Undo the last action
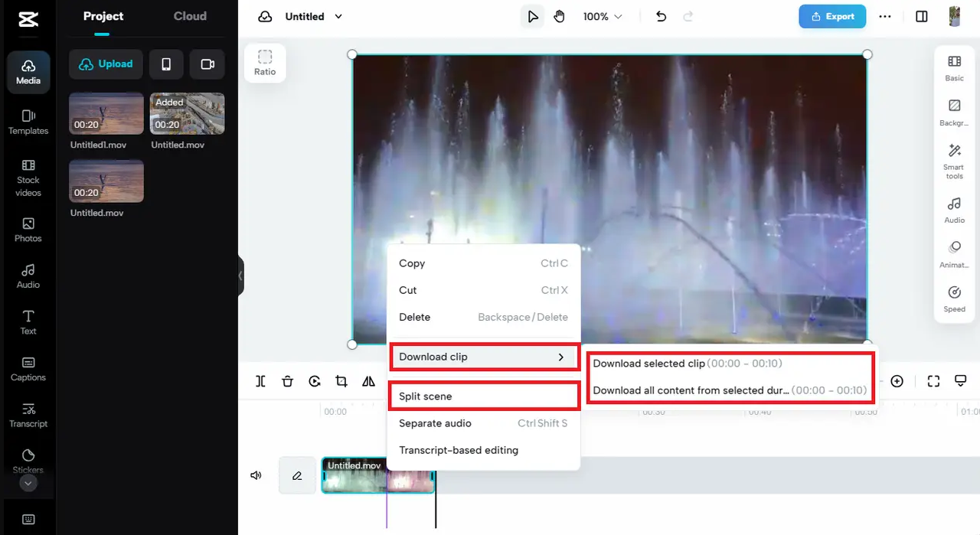Image resolution: width=980 pixels, height=535 pixels. pos(661,16)
